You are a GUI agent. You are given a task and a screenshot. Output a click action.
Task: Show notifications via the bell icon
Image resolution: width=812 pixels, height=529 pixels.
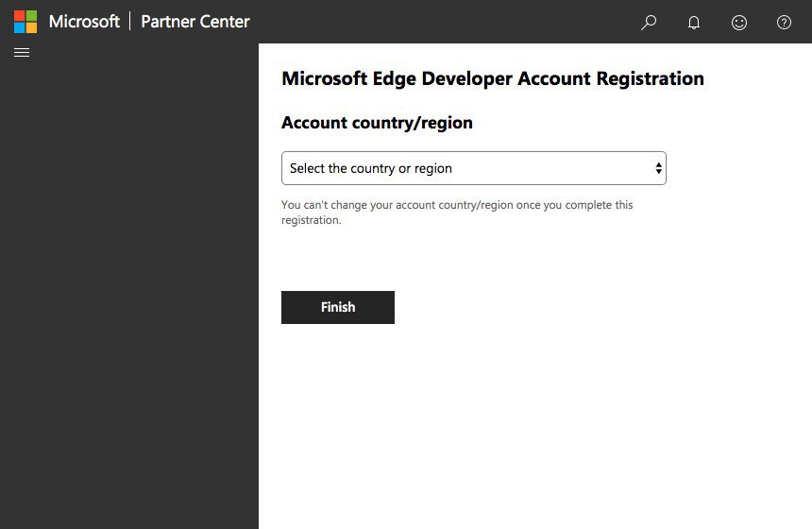pyautogui.click(x=694, y=22)
